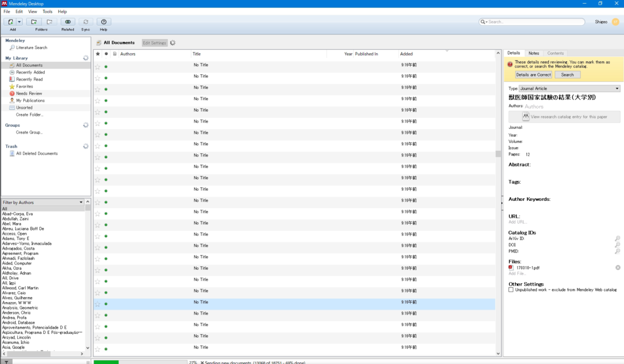Open the Filter by Authors dropdown
This screenshot has height=364, width=624.
[x=43, y=202]
